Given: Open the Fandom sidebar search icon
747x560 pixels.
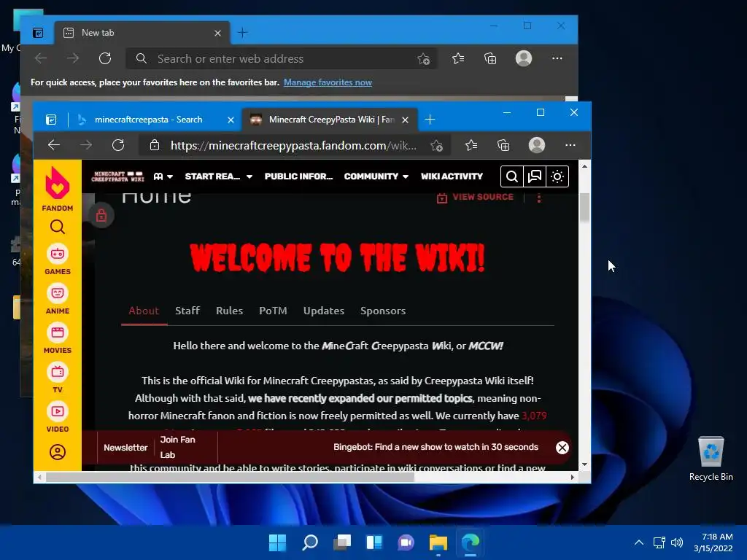Looking at the screenshot, I should pyautogui.click(x=58, y=227).
